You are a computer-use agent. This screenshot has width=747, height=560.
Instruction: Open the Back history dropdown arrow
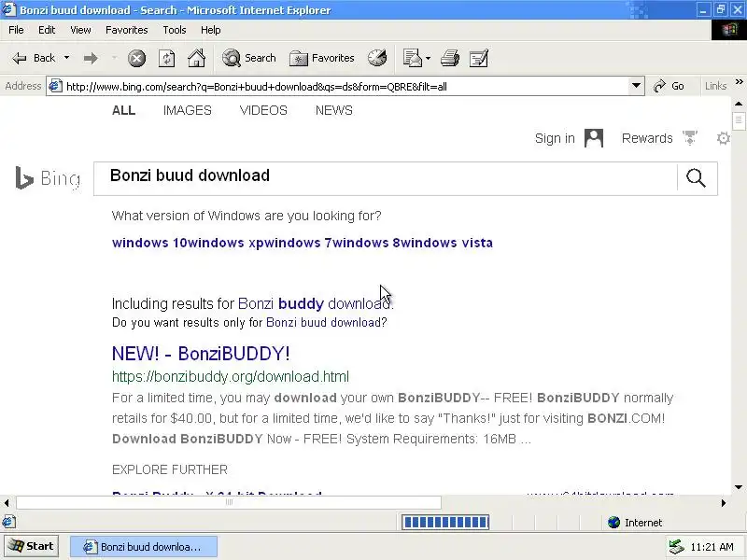pos(66,58)
